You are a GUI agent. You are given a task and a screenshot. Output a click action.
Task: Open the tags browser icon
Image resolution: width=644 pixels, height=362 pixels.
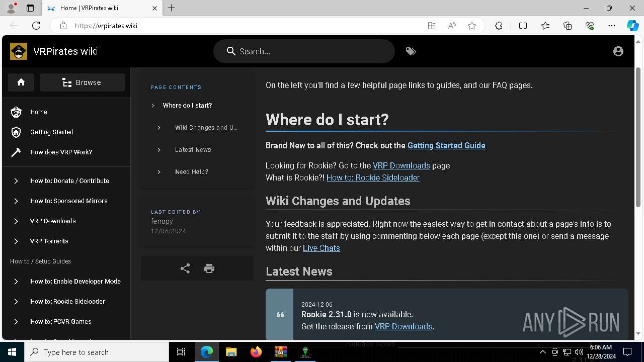411,51
